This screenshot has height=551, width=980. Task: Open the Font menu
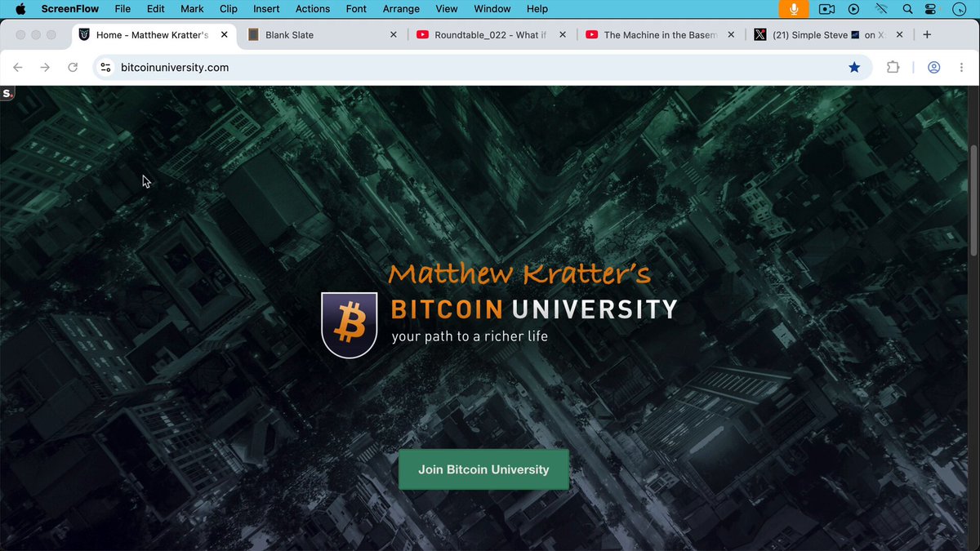[356, 9]
